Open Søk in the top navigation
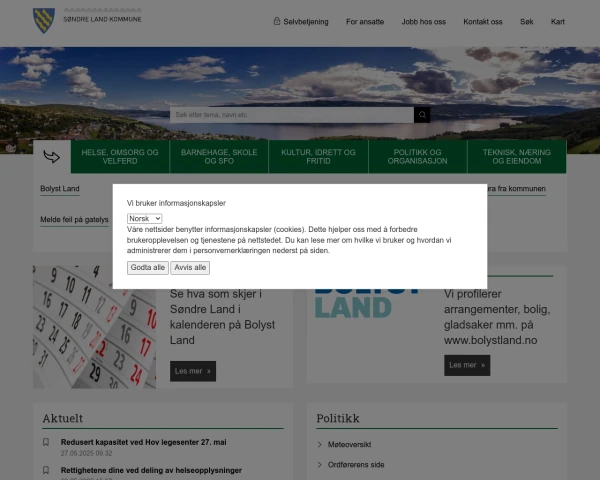Image resolution: width=600 pixels, height=480 pixels. click(527, 22)
